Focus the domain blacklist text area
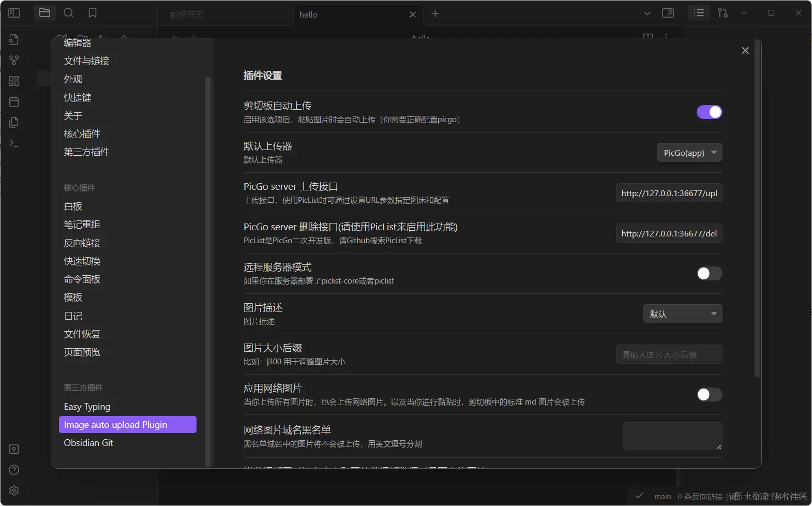This screenshot has height=506, width=812. tap(672, 436)
